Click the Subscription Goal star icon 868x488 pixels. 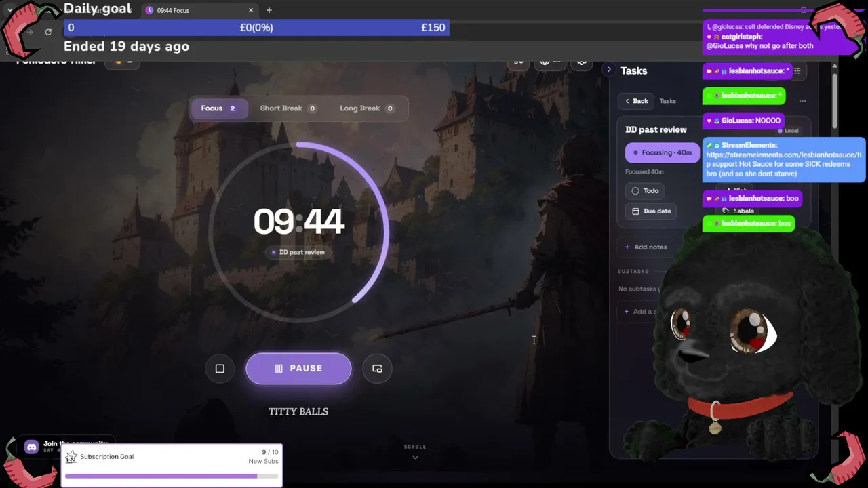click(71, 457)
